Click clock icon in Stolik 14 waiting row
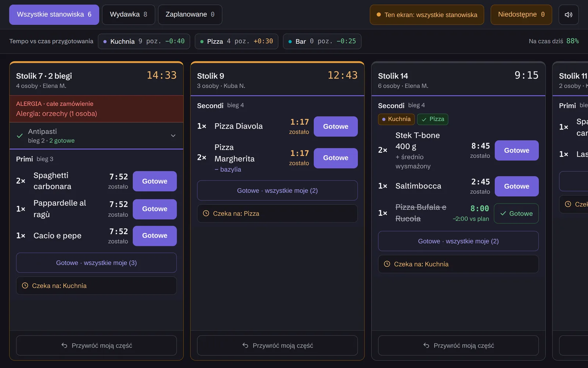 387,264
